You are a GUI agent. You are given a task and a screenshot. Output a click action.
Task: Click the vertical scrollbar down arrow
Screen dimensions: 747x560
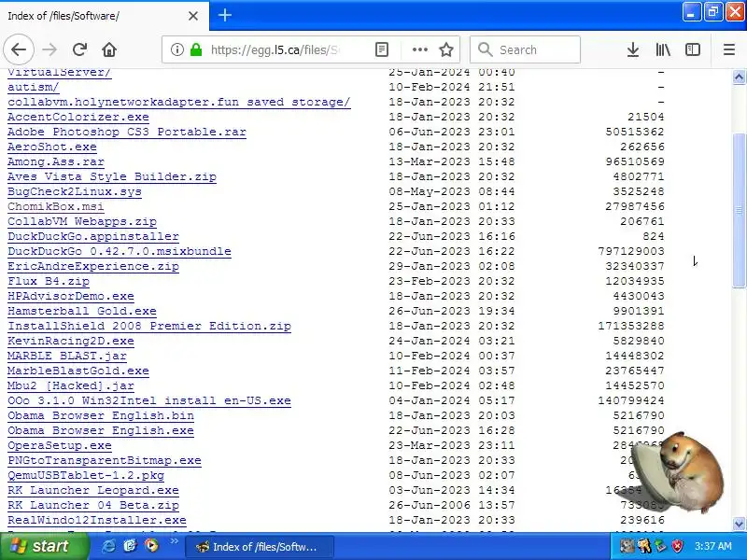coord(739,524)
